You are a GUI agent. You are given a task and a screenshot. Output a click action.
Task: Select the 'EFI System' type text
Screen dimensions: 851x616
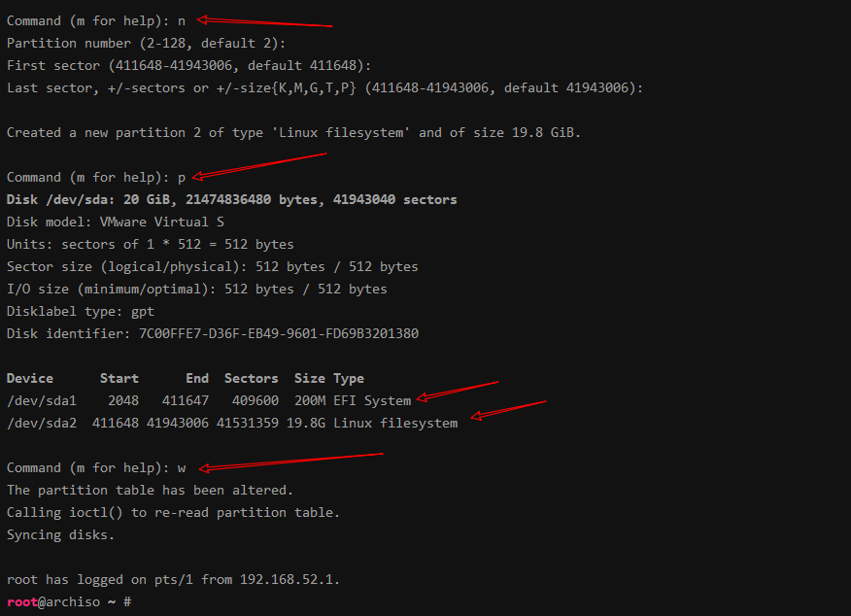click(x=372, y=401)
